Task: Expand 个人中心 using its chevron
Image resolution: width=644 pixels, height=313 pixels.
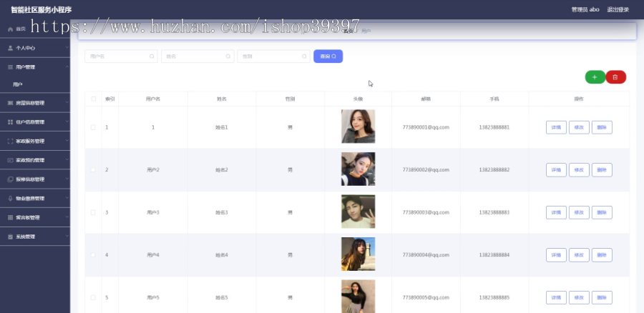Action: tap(67, 48)
